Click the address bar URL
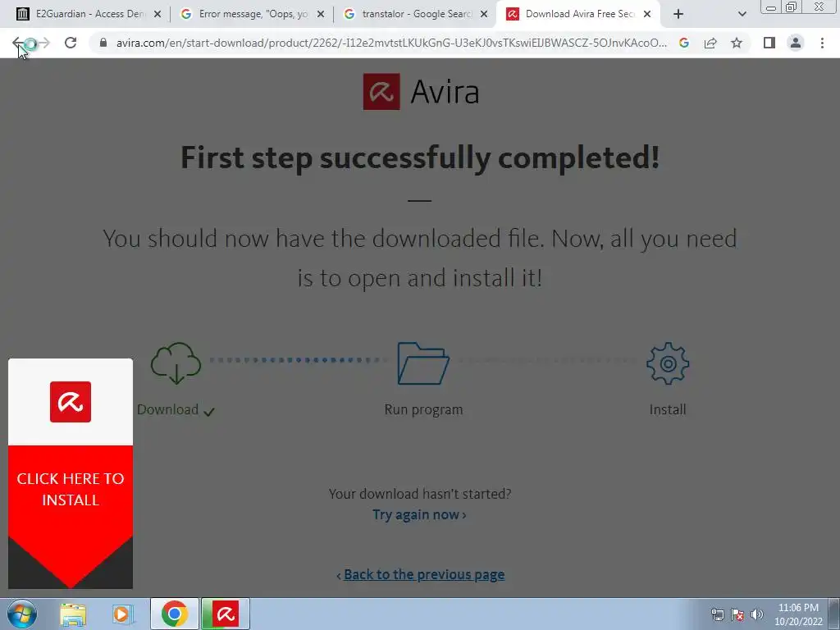Image resolution: width=840 pixels, height=630 pixels. (x=391, y=43)
